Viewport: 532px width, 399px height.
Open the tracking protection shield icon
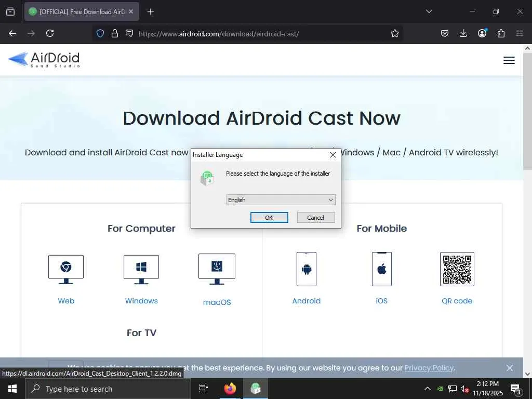[x=100, y=33]
